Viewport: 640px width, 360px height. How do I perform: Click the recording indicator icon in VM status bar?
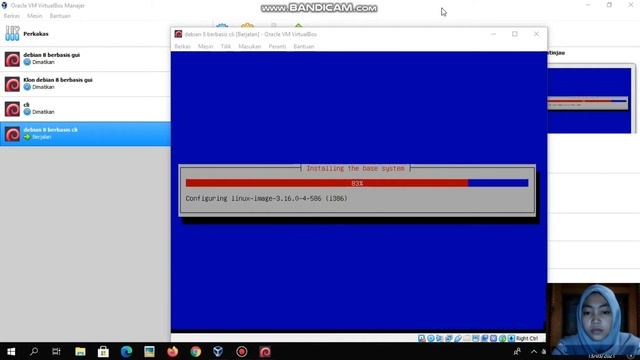[x=485, y=338]
